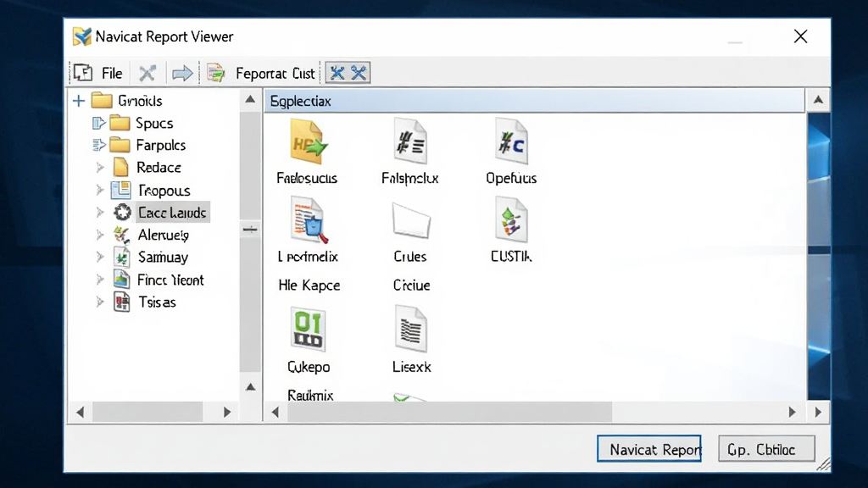Viewport: 868px width, 488px height.
Task: Click the File document icon in toolbar
Action: tap(83, 73)
